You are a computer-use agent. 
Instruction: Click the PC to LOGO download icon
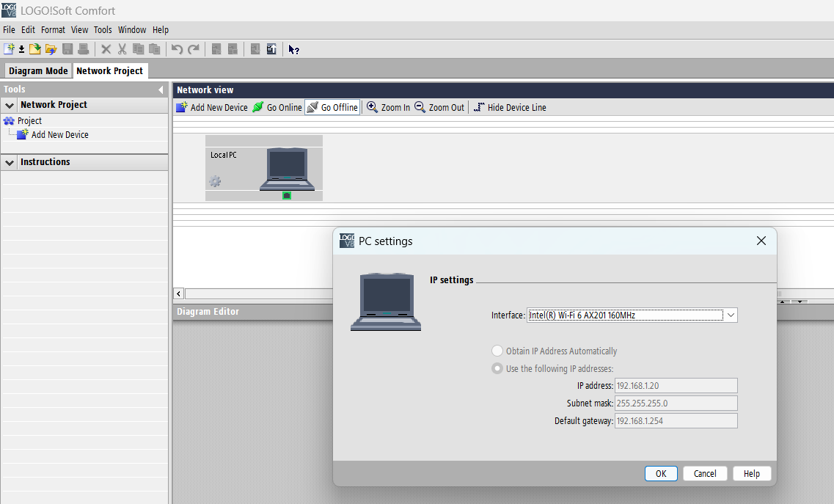point(255,49)
